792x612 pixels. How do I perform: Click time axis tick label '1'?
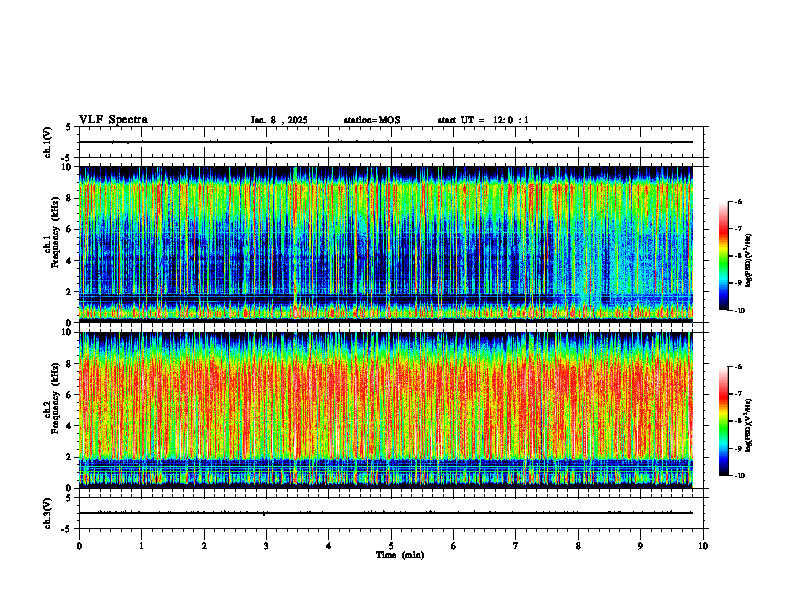pyautogui.click(x=141, y=546)
